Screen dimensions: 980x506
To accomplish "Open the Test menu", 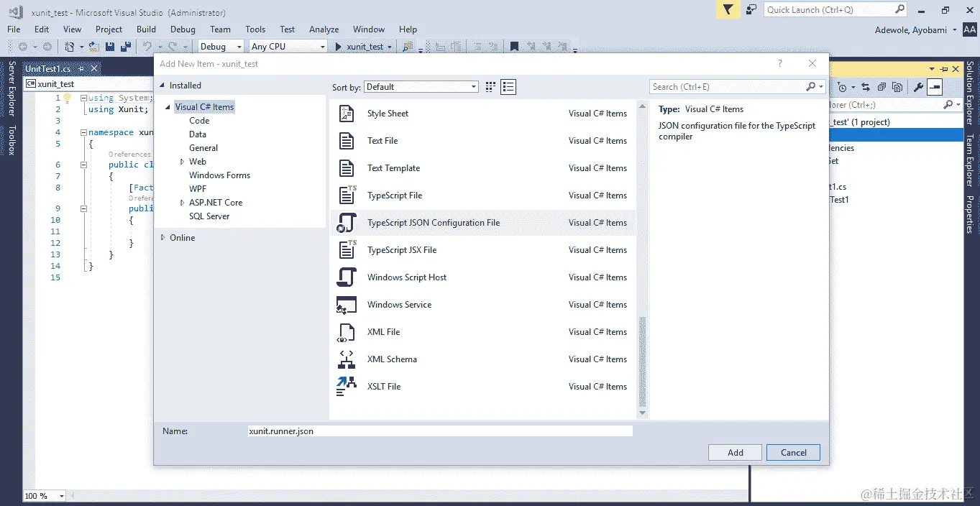I will point(288,29).
